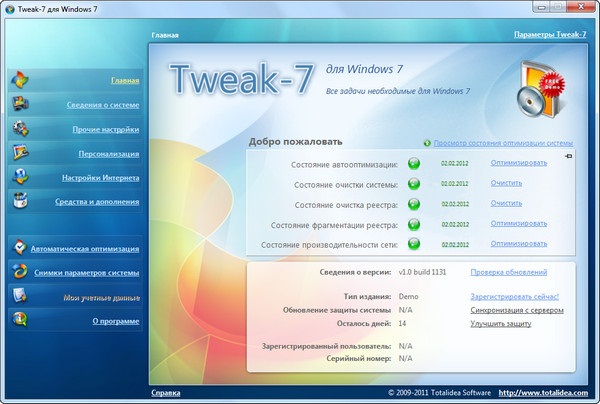Click Очистить for очистка реестра row
This screenshot has height=404, width=600.
point(507,203)
